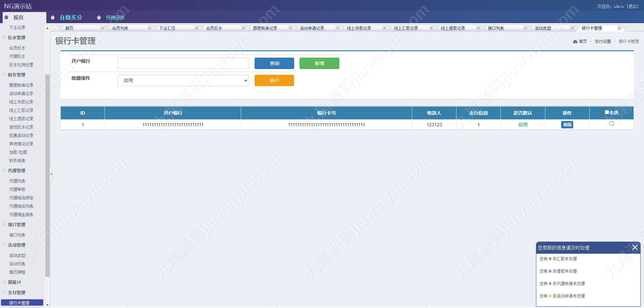Toggle the 全选 select-all checkbox
The image size is (644, 308).
[607, 112]
